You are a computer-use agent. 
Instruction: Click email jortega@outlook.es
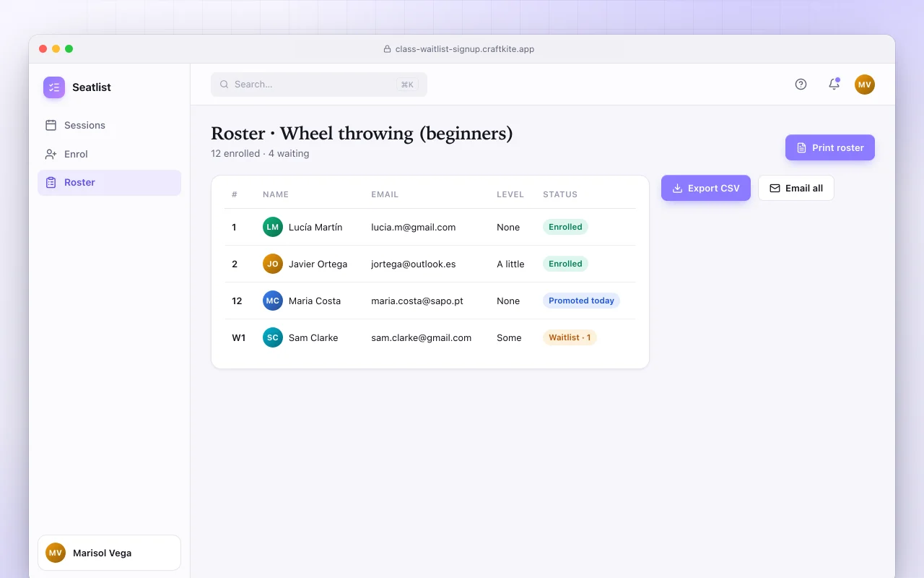pyautogui.click(x=414, y=264)
